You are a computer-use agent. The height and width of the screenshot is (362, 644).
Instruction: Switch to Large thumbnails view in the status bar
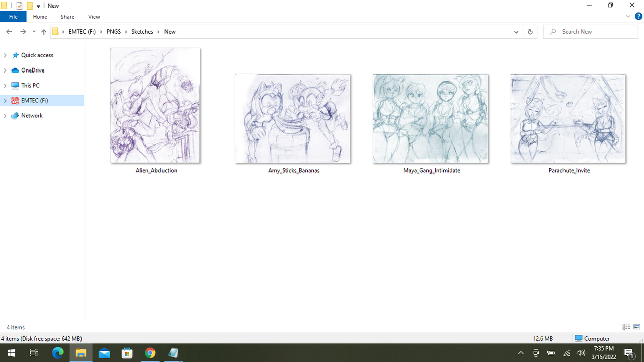click(636, 327)
